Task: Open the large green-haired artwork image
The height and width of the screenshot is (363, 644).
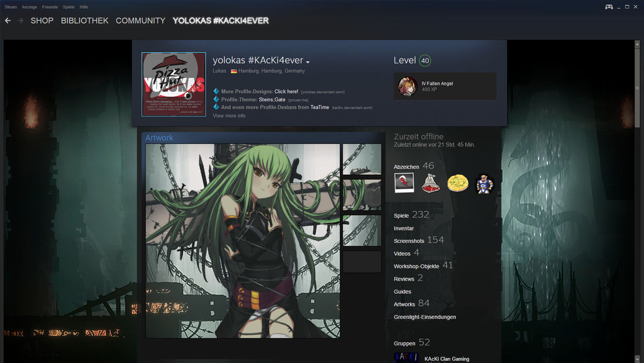Action: pos(243,241)
